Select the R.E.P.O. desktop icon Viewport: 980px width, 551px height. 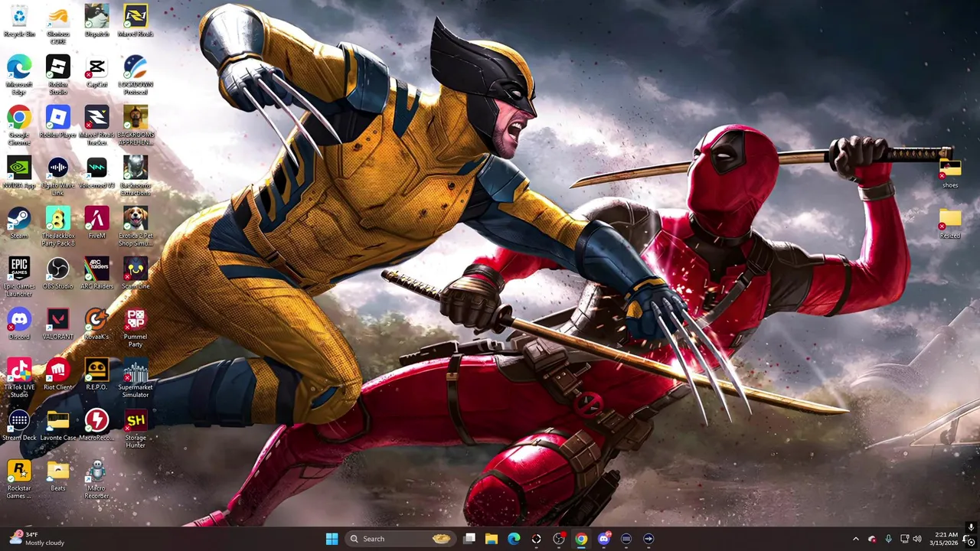[x=96, y=374]
